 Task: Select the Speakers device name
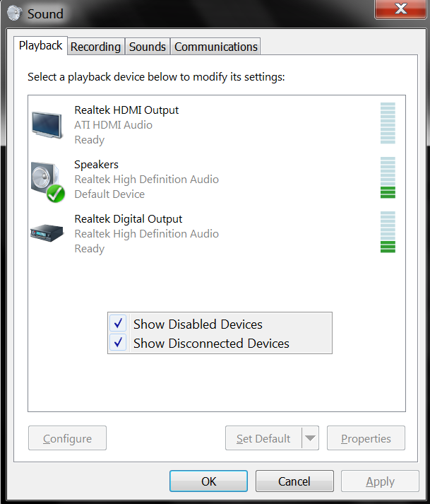point(96,165)
